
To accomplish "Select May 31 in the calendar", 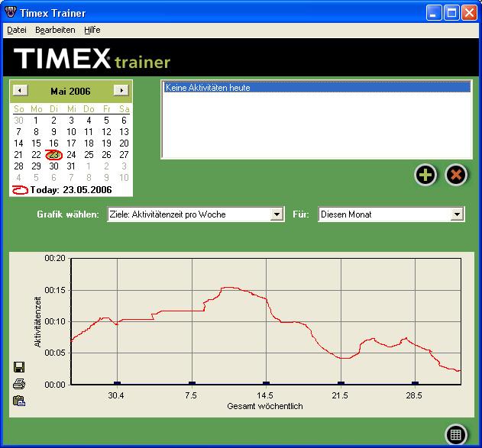I will click(x=71, y=166).
